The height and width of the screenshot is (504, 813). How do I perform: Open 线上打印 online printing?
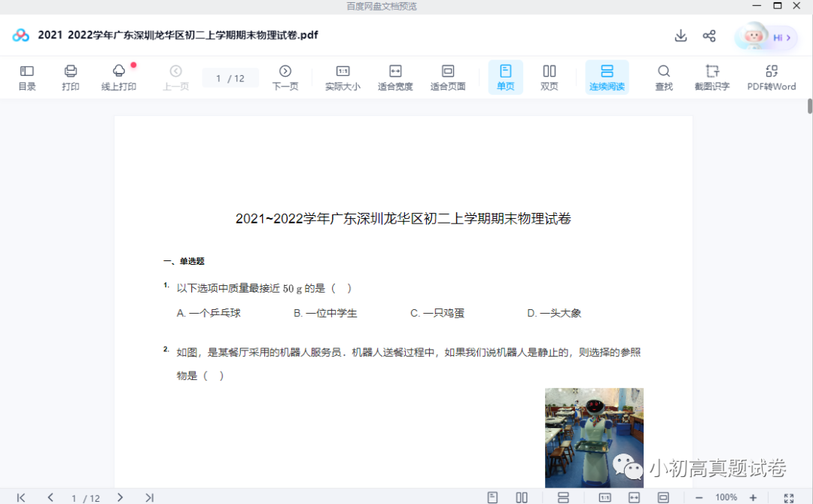119,77
